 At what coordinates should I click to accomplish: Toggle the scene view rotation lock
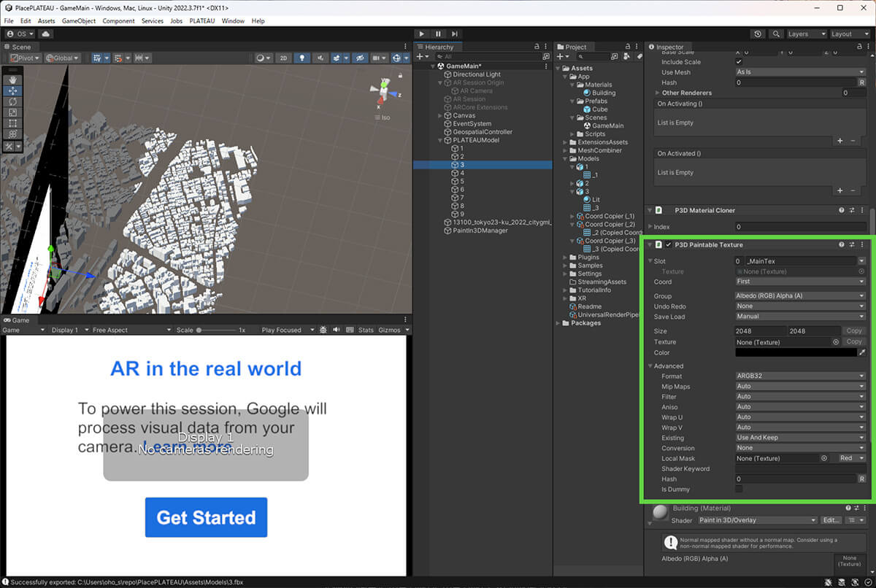[x=400, y=75]
